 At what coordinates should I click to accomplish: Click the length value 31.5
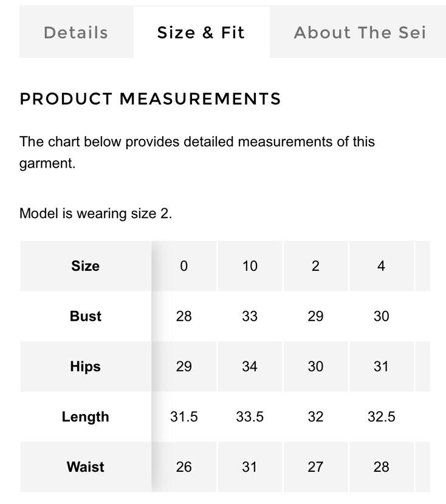tap(184, 417)
